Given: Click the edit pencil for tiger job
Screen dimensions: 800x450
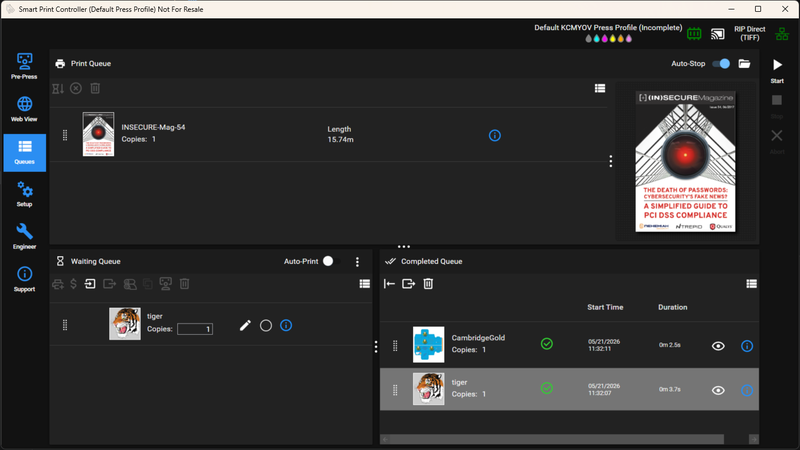Looking at the screenshot, I should (x=245, y=326).
